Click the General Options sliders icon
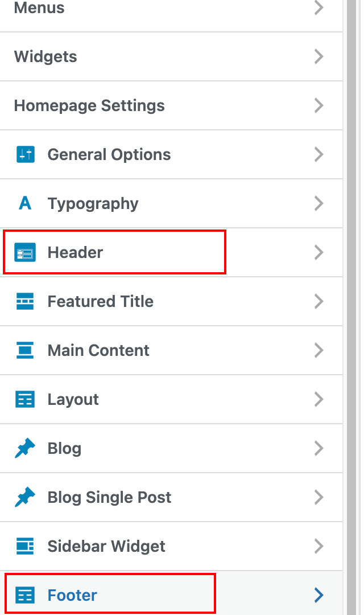This screenshot has height=615, width=364. point(25,154)
